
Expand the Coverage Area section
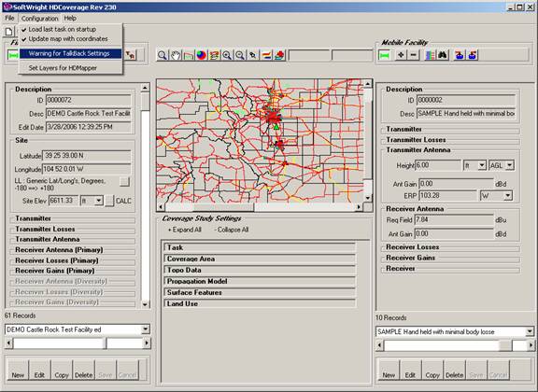click(260, 259)
